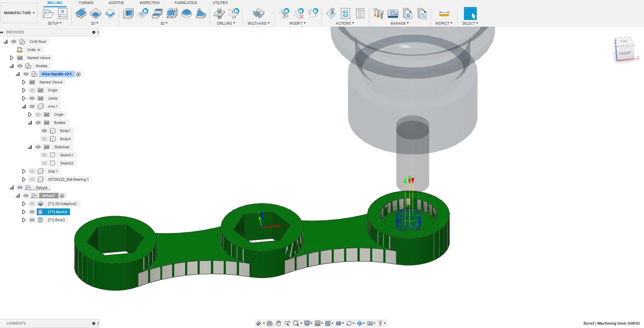Select the 2D Adaptive Clearing tool icon
The width and height of the screenshot is (644, 328).
coord(81,14)
